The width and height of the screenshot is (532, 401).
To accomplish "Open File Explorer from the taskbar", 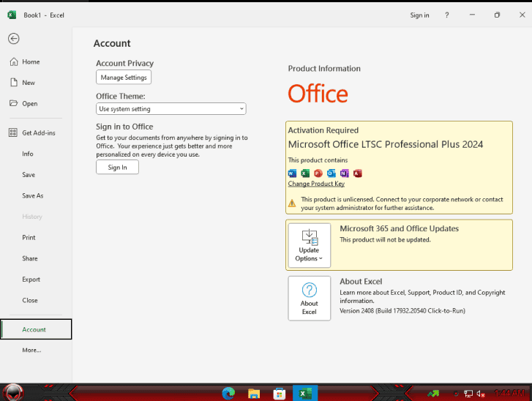I will 254,394.
